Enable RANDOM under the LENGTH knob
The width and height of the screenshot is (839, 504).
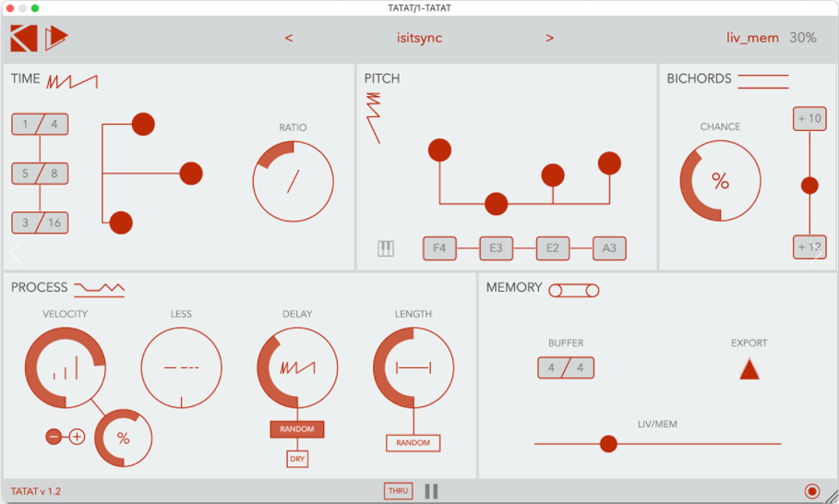click(413, 443)
